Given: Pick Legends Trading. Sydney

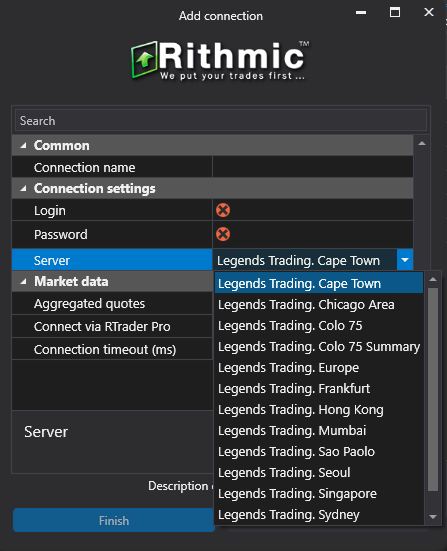Looking at the screenshot, I should [x=319, y=515].
